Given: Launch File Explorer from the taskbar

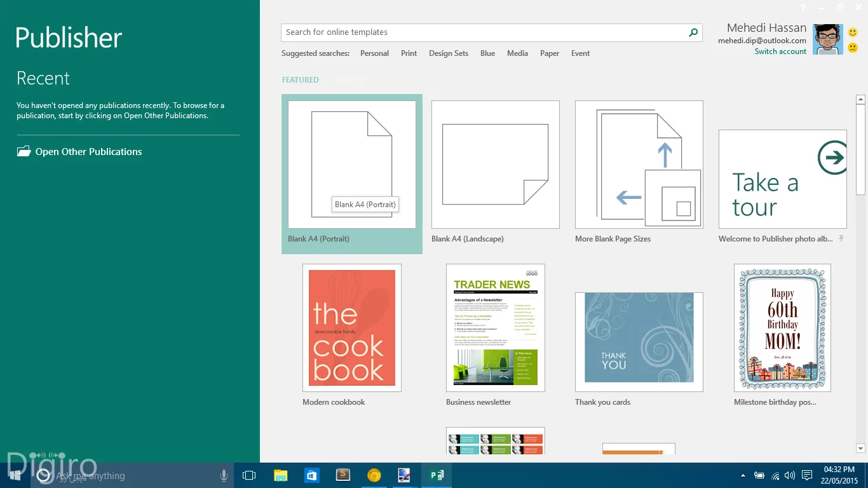Looking at the screenshot, I should point(280,475).
